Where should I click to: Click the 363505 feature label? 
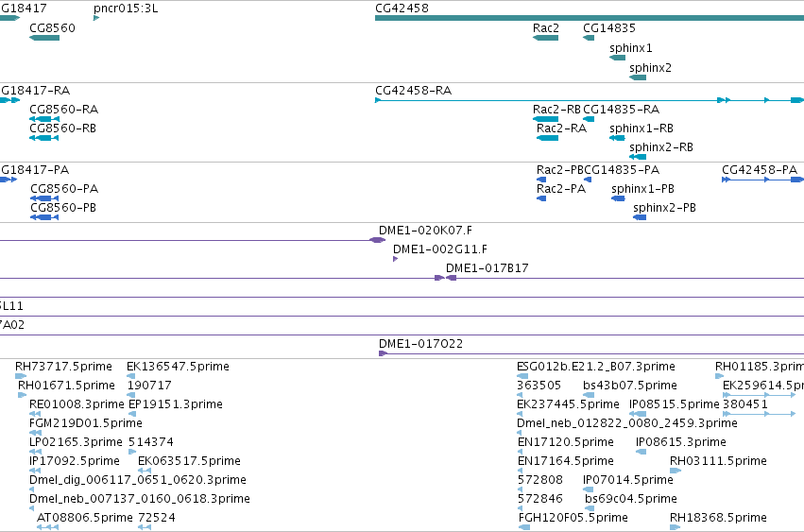pyautogui.click(x=539, y=386)
